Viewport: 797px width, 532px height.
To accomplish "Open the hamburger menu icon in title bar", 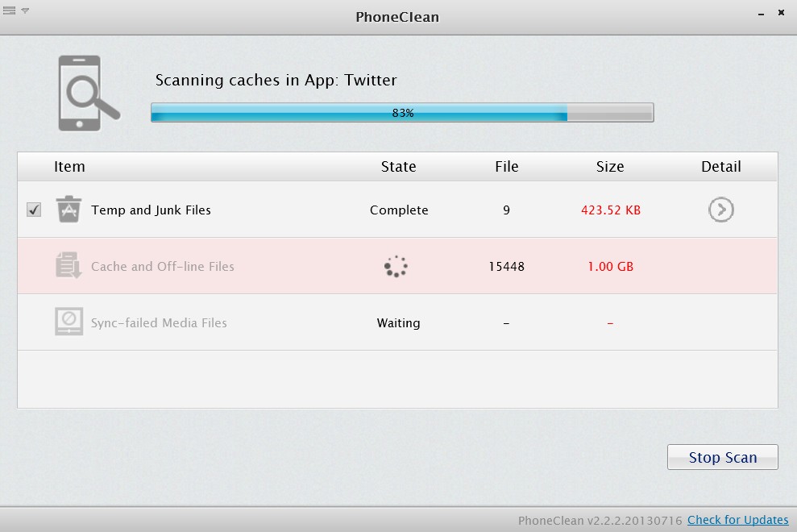I will [x=9, y=10].
